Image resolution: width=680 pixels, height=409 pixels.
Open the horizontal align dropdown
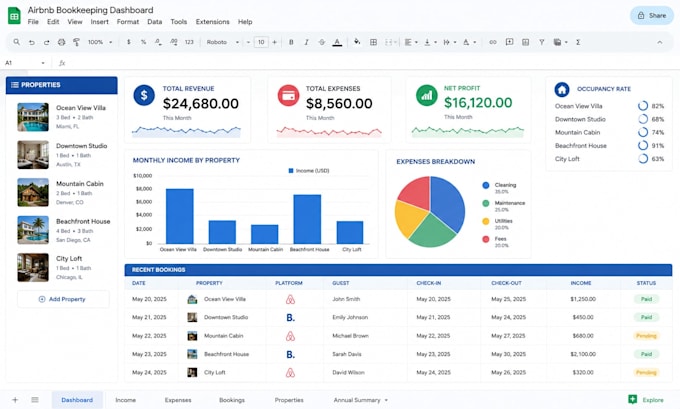[411, 42]
